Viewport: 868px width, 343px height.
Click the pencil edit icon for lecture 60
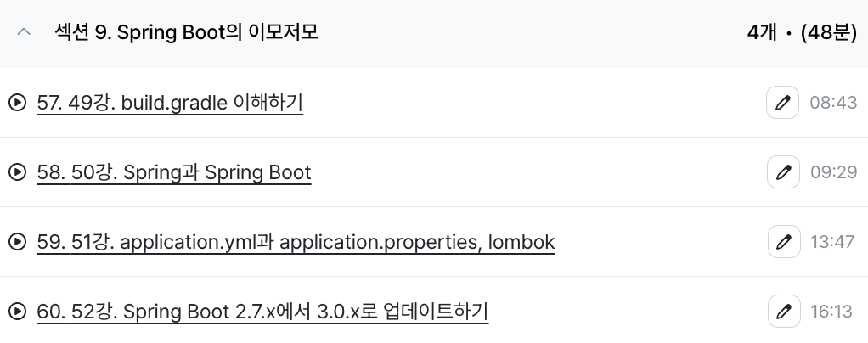click(x=784, y=312)
